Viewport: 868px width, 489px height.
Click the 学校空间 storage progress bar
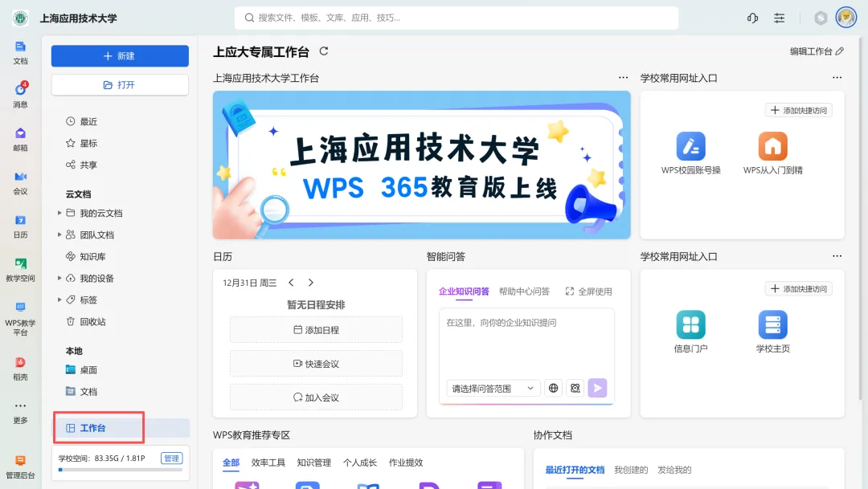point(120,470)
